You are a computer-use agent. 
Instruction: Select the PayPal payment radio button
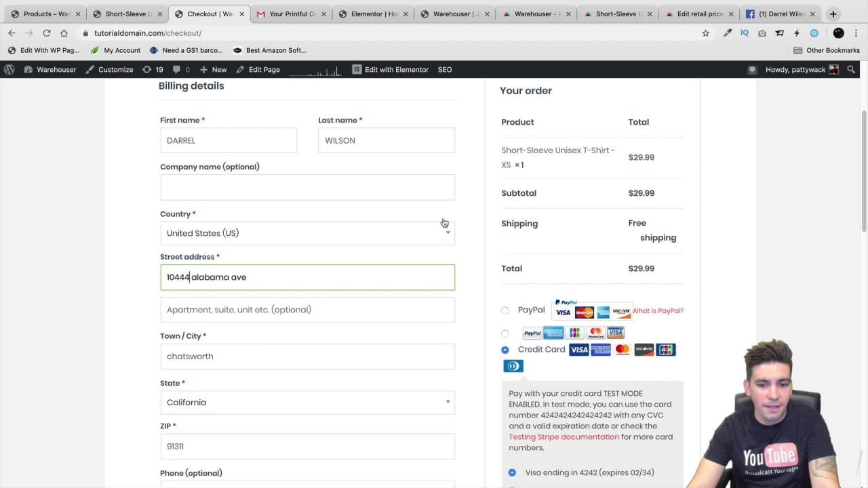pyautogui.click(x=505, y=310)
